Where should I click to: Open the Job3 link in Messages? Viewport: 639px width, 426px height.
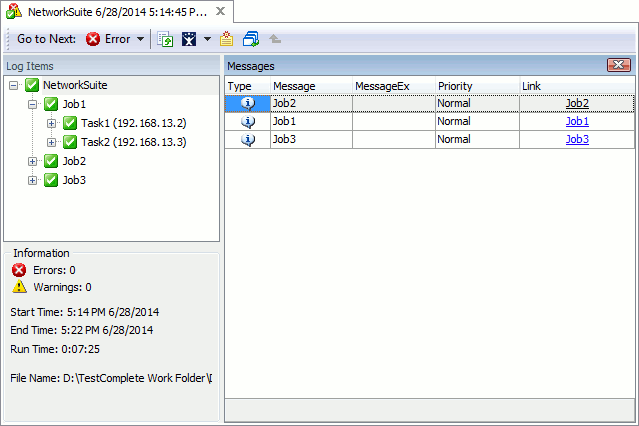tap(577, 139)
